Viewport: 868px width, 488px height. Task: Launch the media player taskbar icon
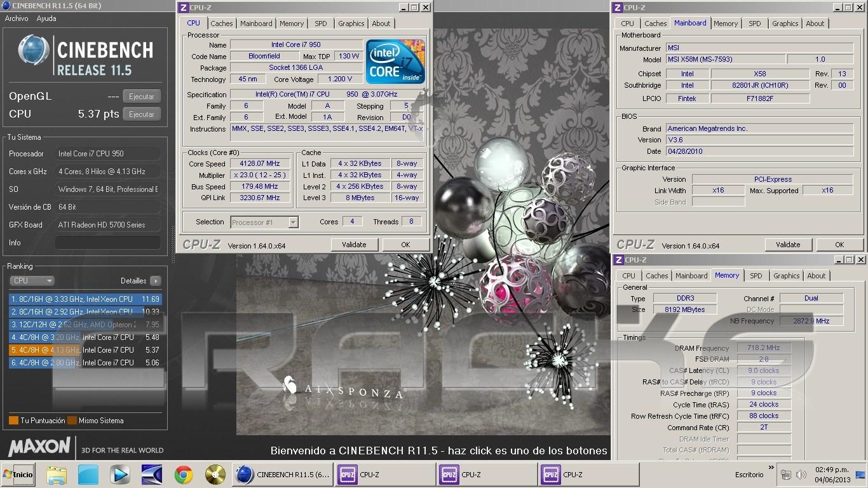[x=119, y=475]
